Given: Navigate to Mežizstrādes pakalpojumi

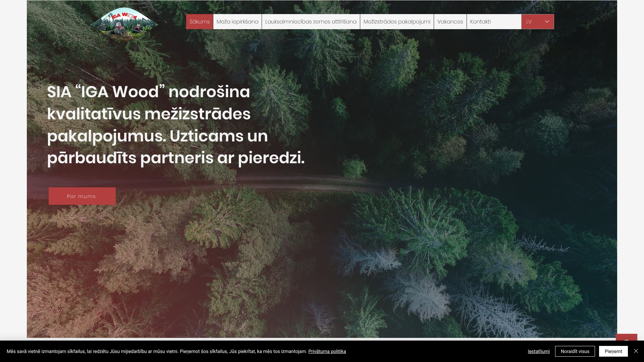Looking at the screenshot, I should [x=396, y=22].
